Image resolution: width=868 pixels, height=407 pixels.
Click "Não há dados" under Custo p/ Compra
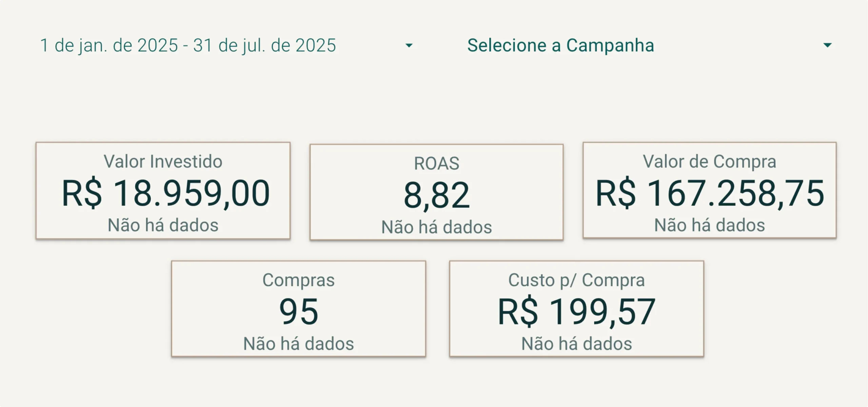point(576,344)
